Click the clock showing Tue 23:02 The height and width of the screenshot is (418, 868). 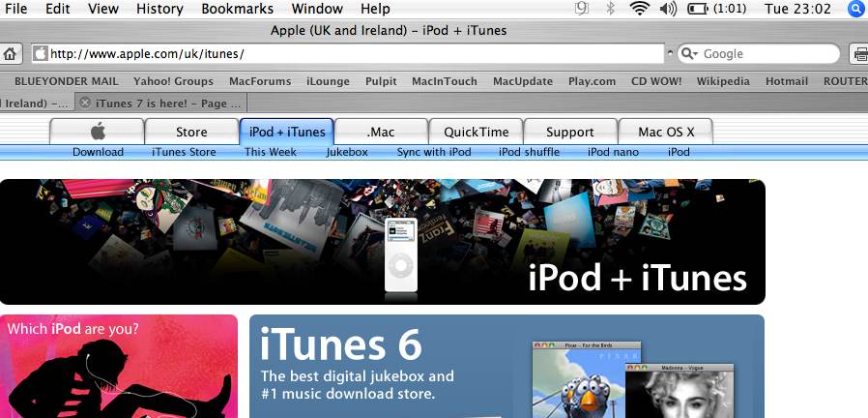(x=797, y=9)
